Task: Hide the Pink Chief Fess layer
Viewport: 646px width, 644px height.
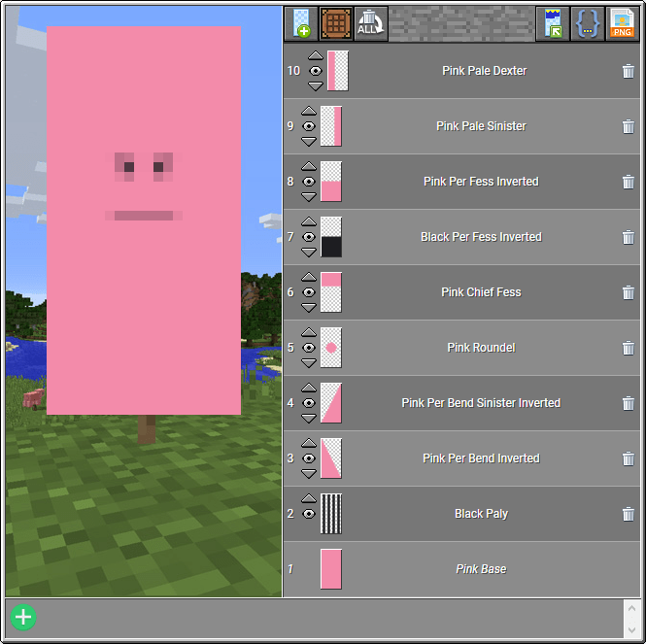Action: [x=309, y=292]
